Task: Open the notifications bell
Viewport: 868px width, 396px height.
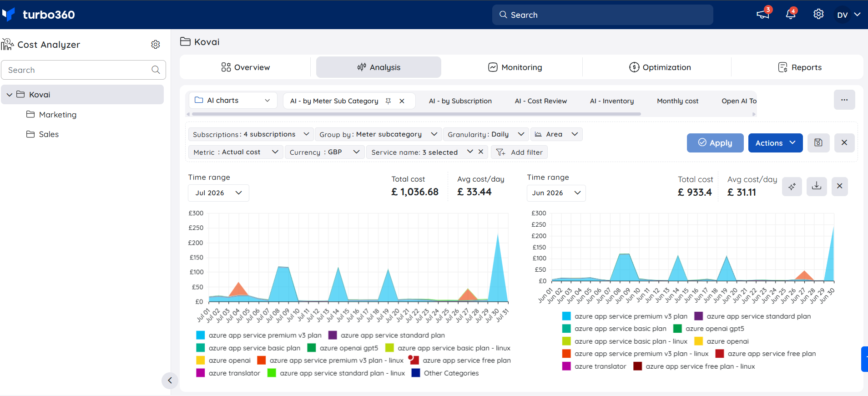Action: pos(791,15)
